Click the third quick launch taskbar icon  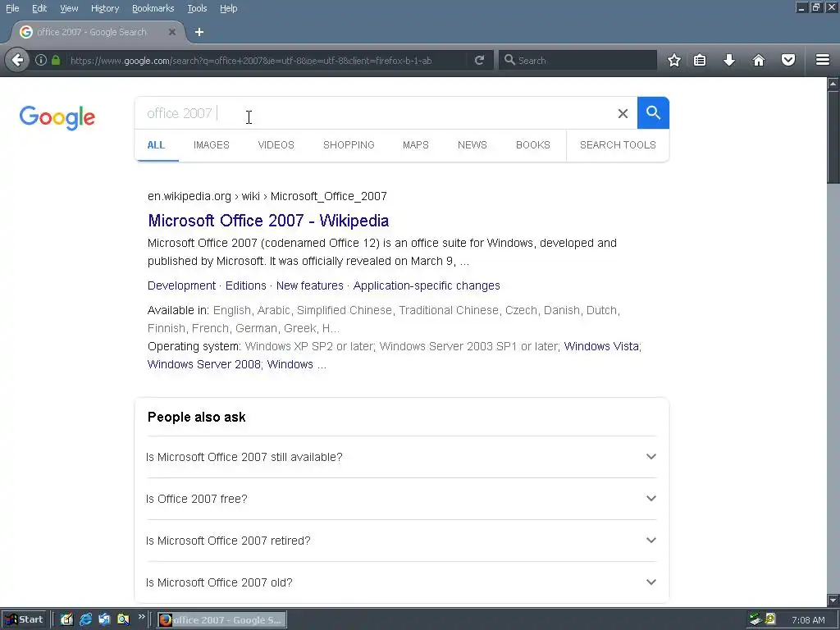pyautogui.click(x=104, y=620)
